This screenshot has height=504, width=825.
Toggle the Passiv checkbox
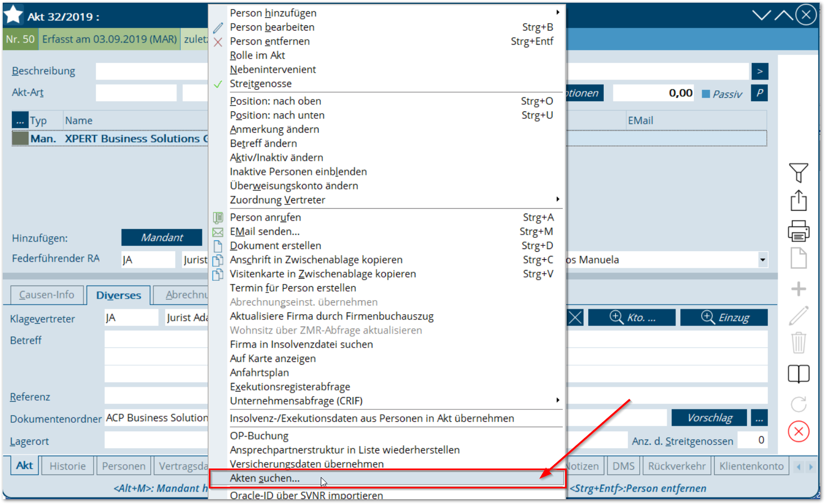click(x=706, y=94)
